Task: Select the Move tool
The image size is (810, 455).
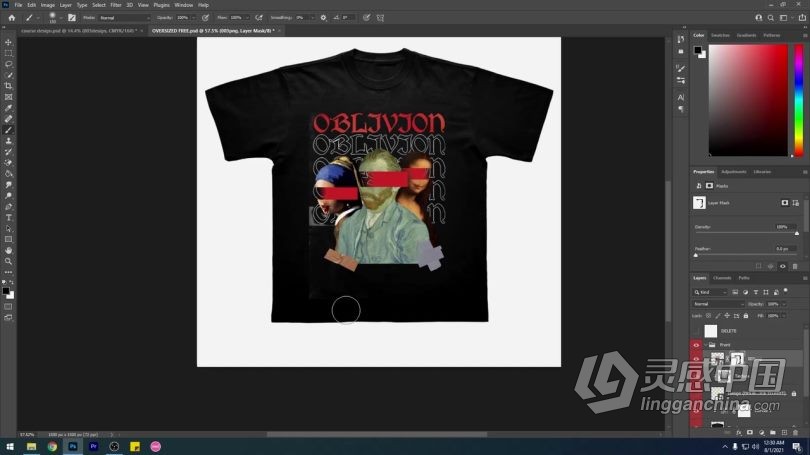Action: [8, 42]
